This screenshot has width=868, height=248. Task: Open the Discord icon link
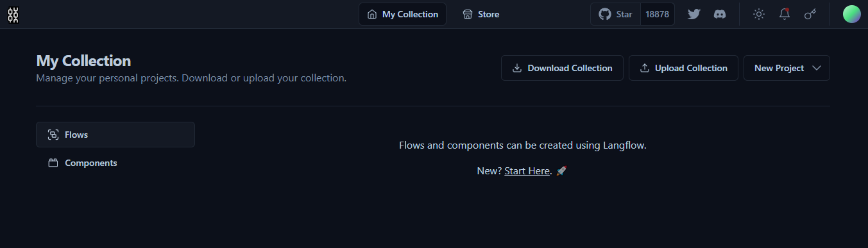click(x=720, y=14)
